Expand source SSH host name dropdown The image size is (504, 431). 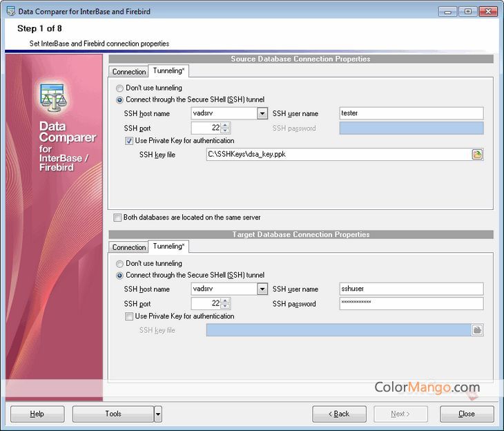click(x=262, y=113)
